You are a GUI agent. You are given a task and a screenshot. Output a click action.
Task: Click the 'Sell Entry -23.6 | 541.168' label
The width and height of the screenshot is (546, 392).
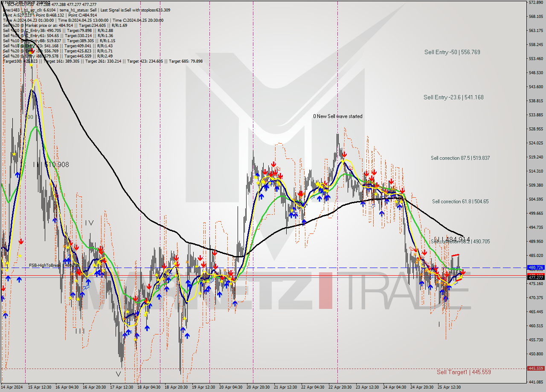[453, 97]
